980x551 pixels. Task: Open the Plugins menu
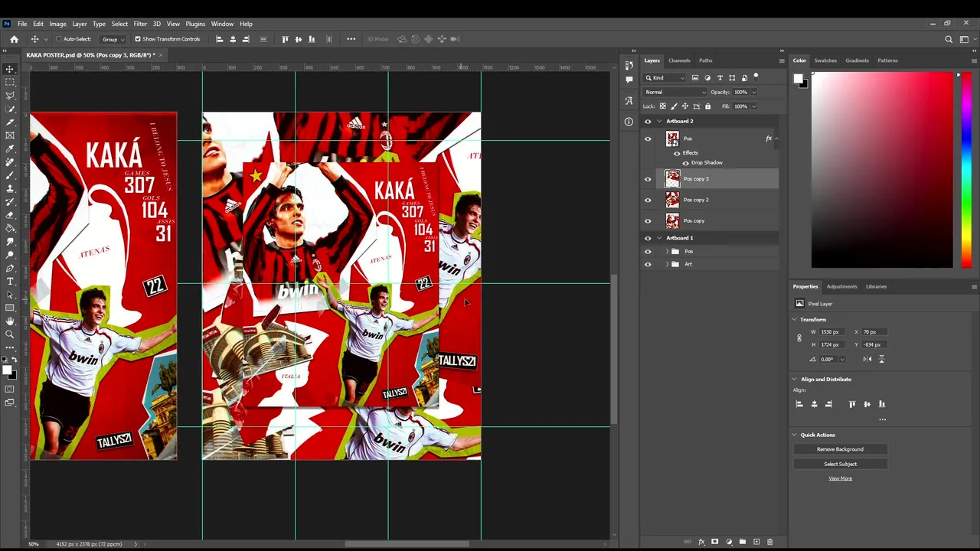pos(195,24)
